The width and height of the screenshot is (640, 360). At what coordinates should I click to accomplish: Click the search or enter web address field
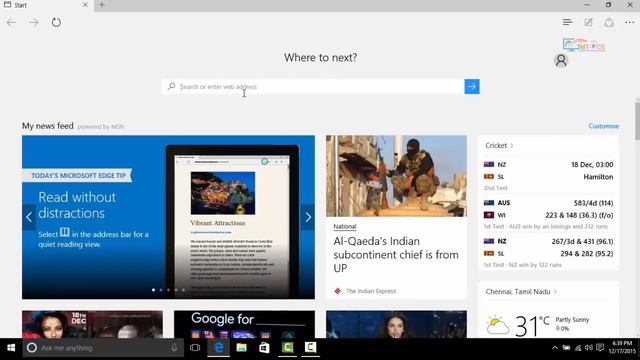(313, 87)
